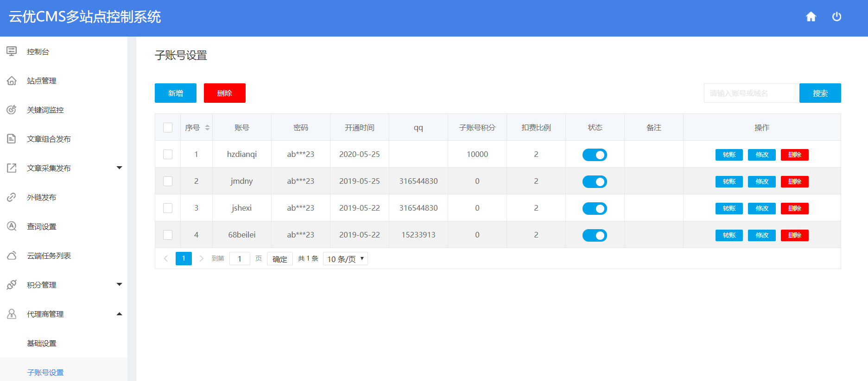Click the 积分管理 plug icon
The height and width of the screenshot is (381, 868).
point(12,285)
